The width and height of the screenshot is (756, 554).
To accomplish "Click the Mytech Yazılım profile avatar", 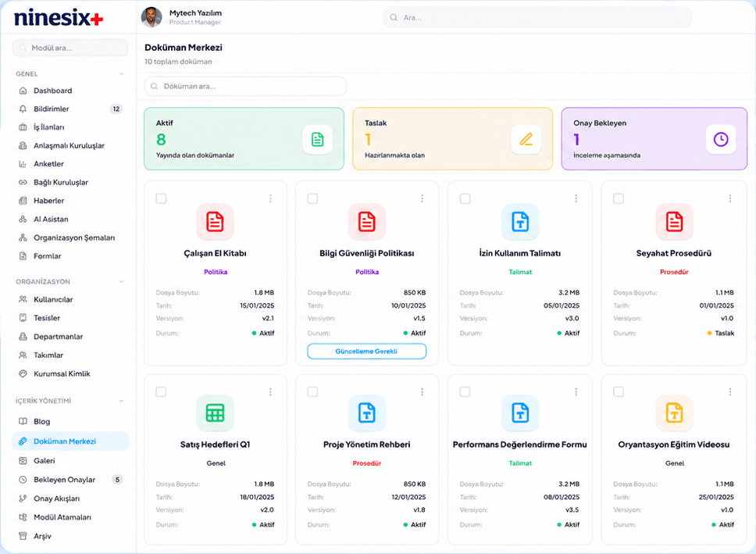I will pos(152,17).
